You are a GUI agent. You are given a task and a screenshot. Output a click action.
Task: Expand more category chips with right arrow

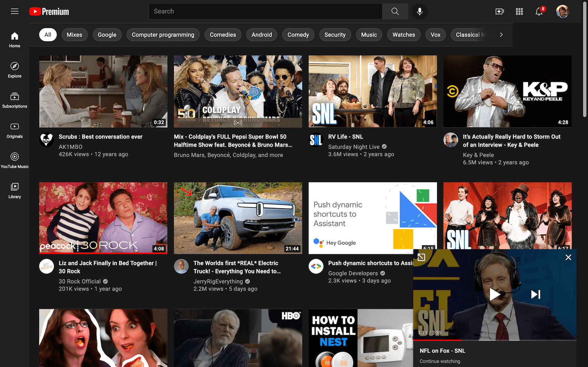point(501,35)
